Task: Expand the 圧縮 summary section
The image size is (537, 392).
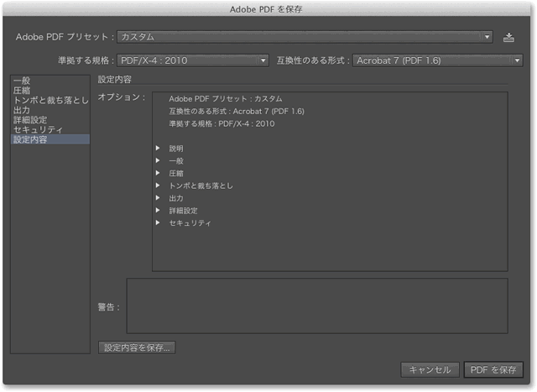Action: coord(158,173)
